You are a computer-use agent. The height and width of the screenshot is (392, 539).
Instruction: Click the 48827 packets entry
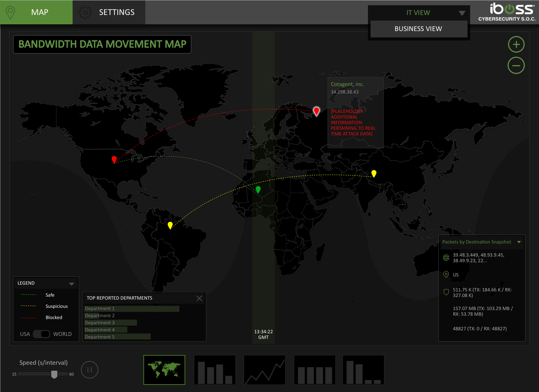(x=479, y=329)
